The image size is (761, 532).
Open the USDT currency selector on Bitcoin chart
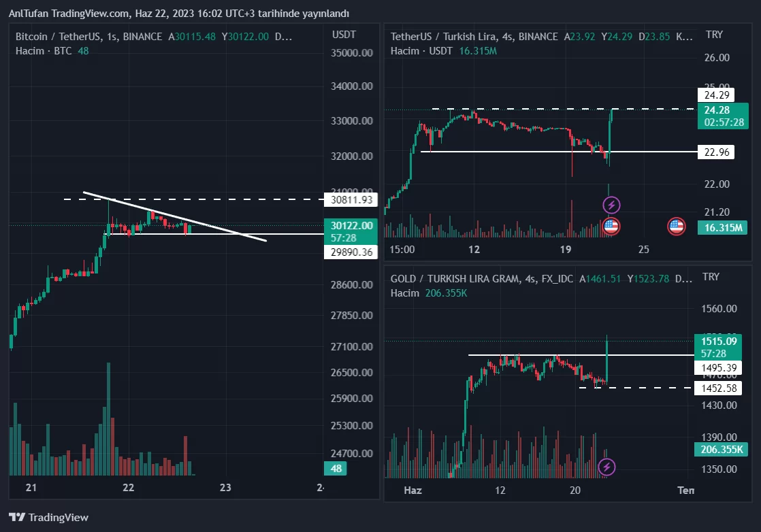pyautogui.click(x=344, y=35)
